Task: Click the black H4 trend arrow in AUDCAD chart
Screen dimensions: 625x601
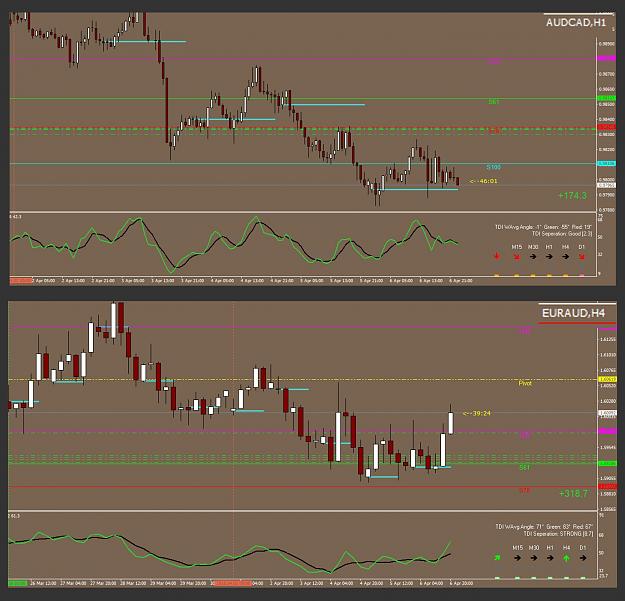Action: tap(566, 257)
